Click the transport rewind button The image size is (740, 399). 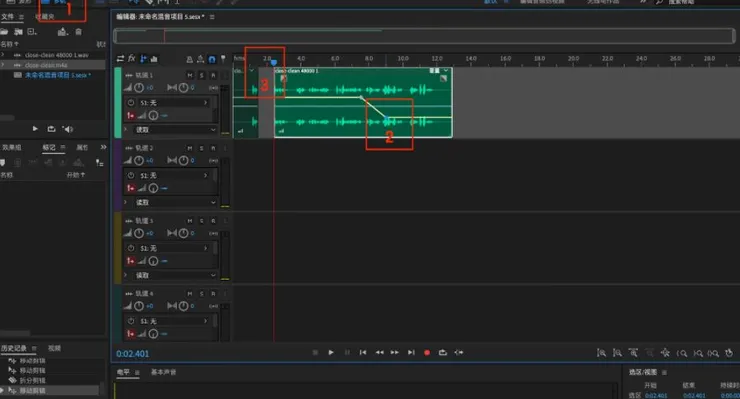click(379, 352)
